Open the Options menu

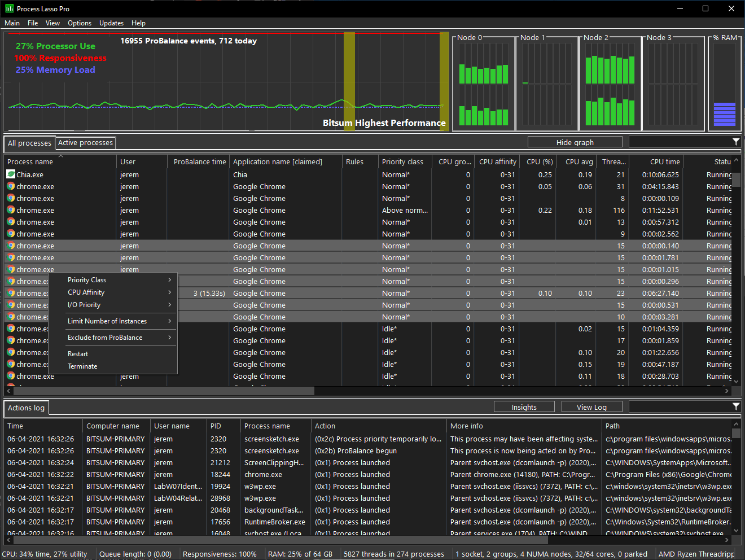pos(79,23)
